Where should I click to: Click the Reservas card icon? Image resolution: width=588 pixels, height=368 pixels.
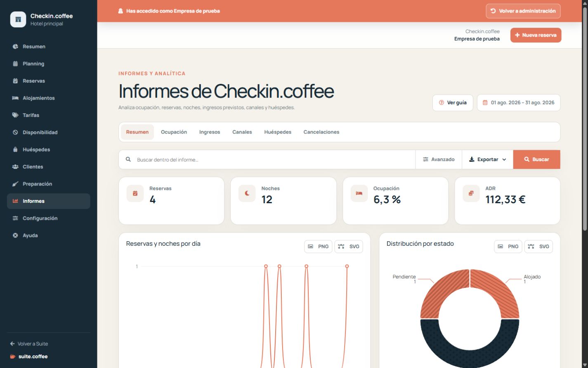(x=135, y=193)
